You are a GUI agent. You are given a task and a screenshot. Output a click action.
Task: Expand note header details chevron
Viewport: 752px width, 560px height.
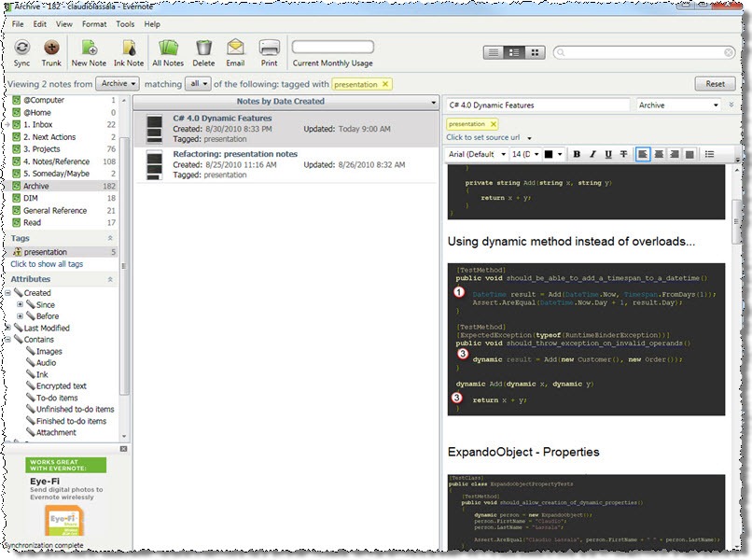click(x=731, y=105)
